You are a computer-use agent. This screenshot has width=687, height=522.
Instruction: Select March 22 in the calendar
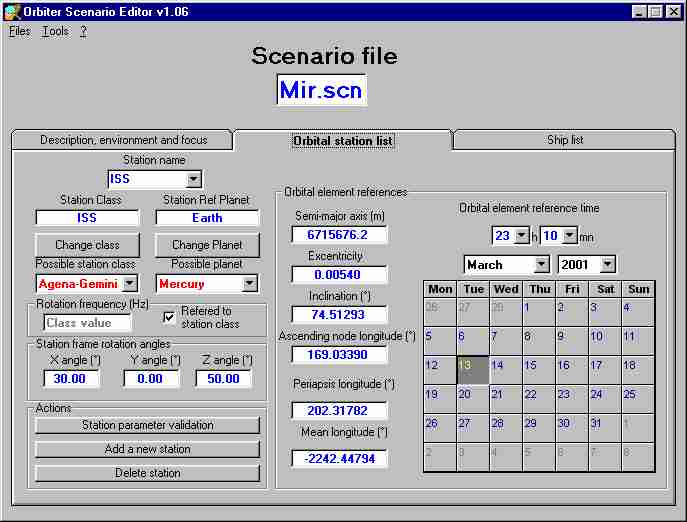(x=538, y=399)
